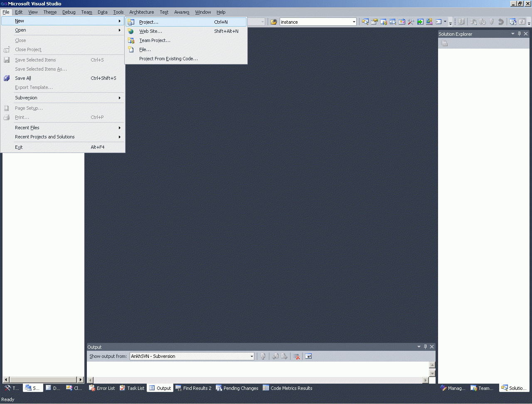
Task: Toggle Word Wrap in Output panel
Action: point(308,356)
